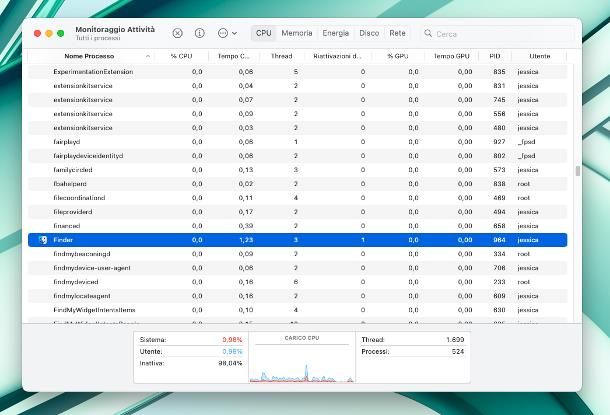Select the fileproviderd process

(298, 212)
